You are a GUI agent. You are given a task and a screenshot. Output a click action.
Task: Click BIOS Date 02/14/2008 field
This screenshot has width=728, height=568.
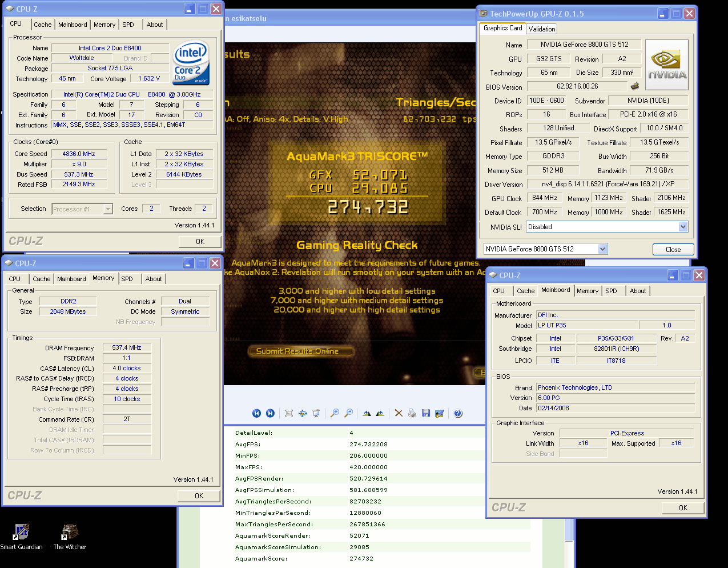pos(615,408)
